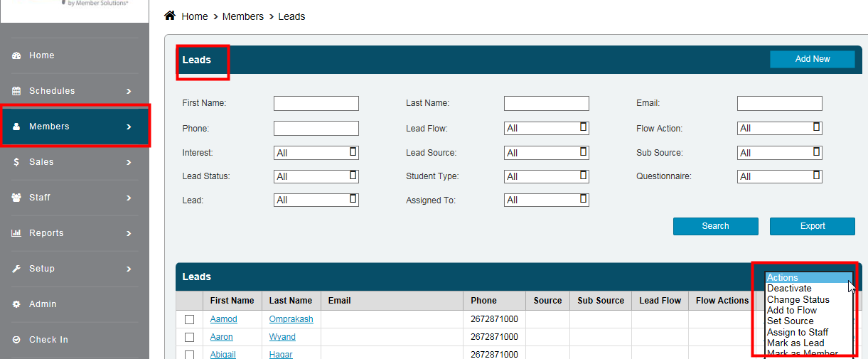Screen dimensions: 868x359
Task: Open the Sub Source dropdown
Action: tap(779, 153)
